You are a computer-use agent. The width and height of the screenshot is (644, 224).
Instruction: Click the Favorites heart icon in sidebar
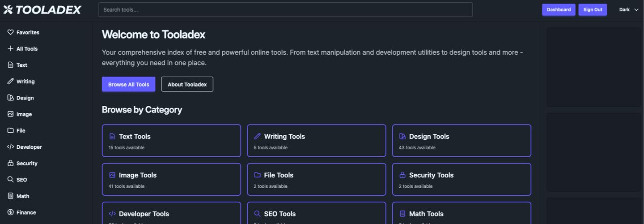(x=11, y=32)
